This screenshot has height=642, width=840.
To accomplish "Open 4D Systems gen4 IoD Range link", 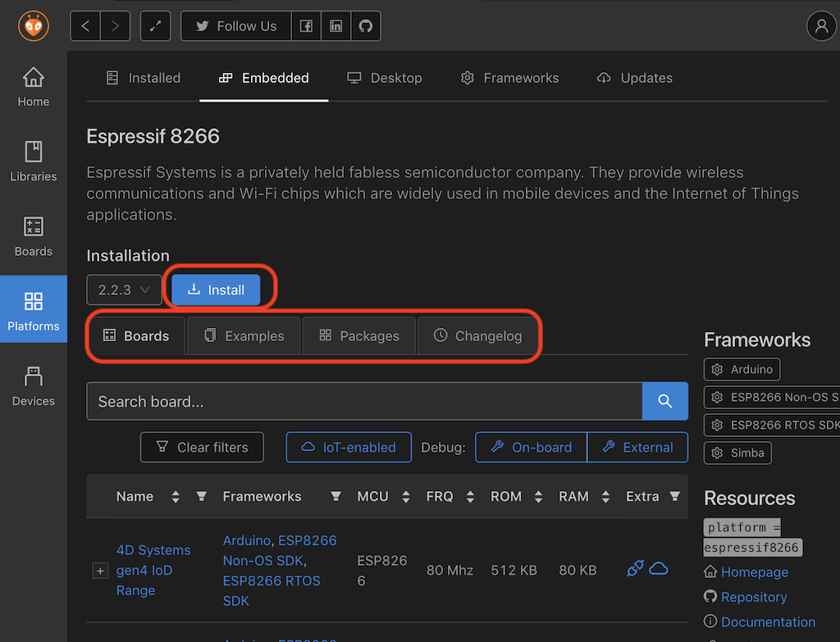I will [x=153, y=570].
